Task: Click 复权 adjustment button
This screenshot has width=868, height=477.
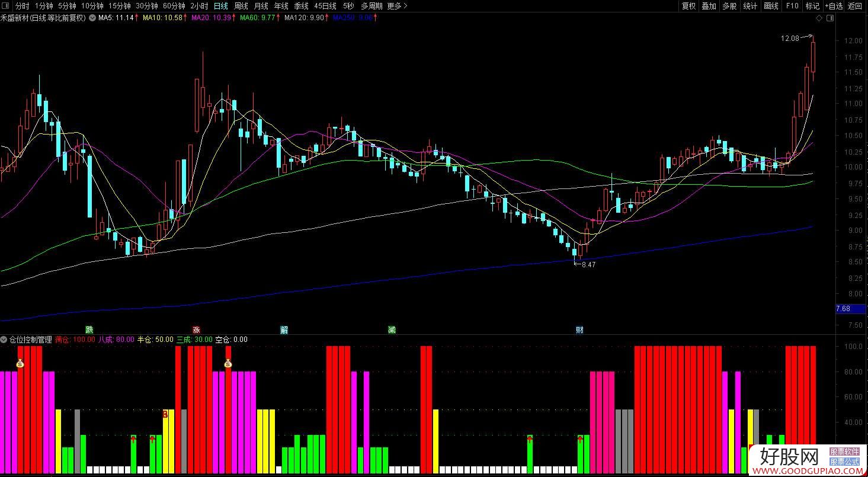Action: (688, 6)
